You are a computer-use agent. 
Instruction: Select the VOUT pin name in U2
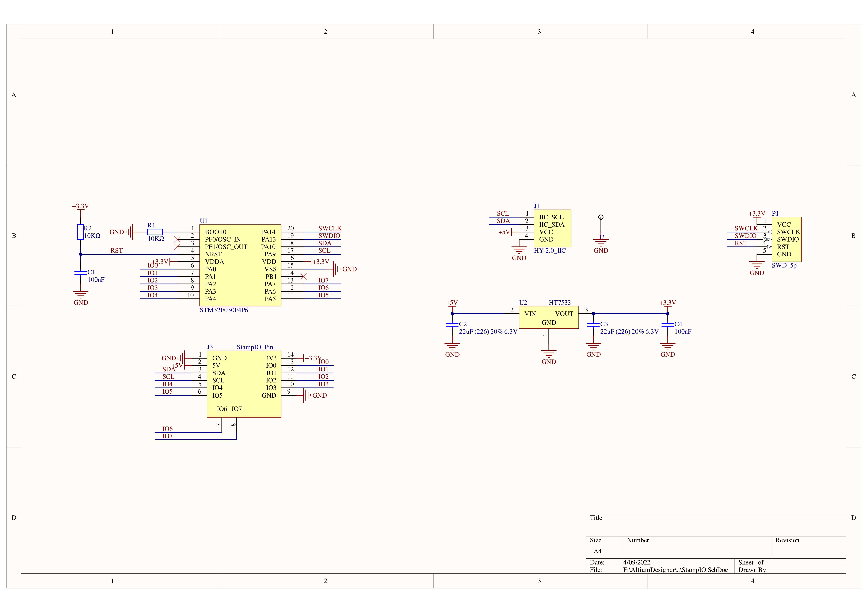click(564, 314)
